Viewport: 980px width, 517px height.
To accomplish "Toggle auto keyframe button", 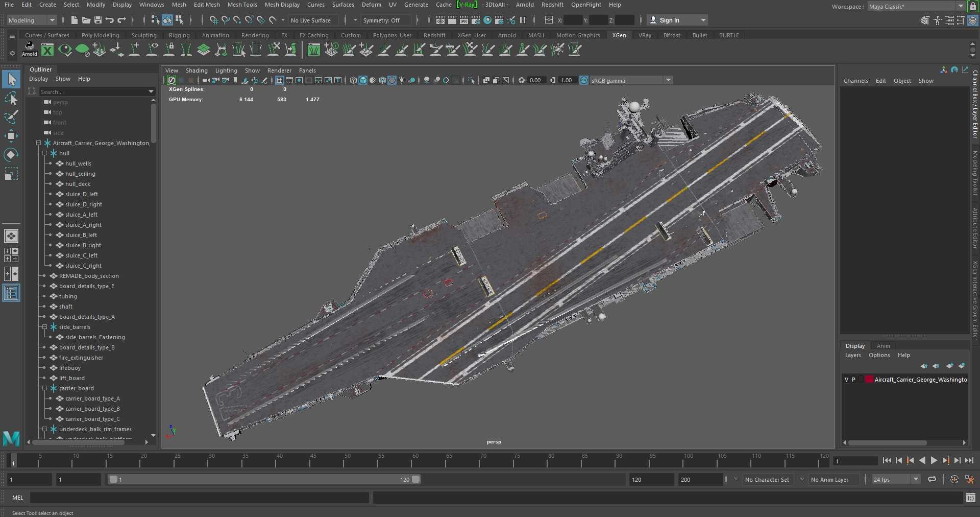I will [954, 479].
